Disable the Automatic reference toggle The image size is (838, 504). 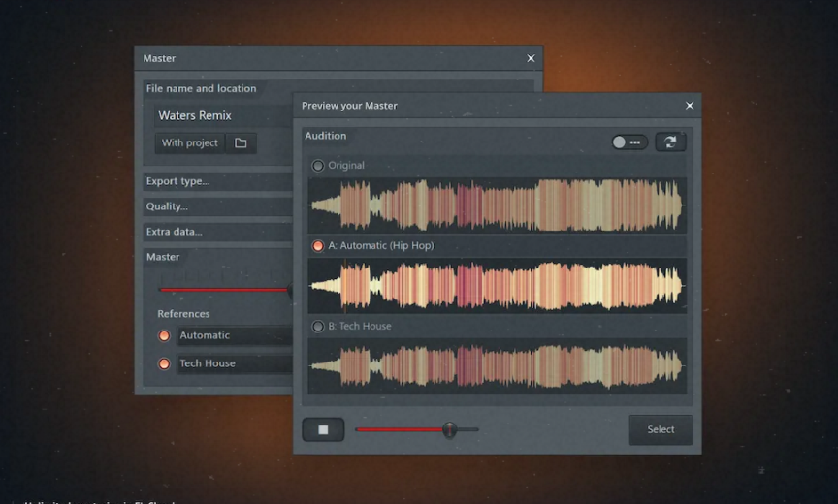tap(164, 335)
